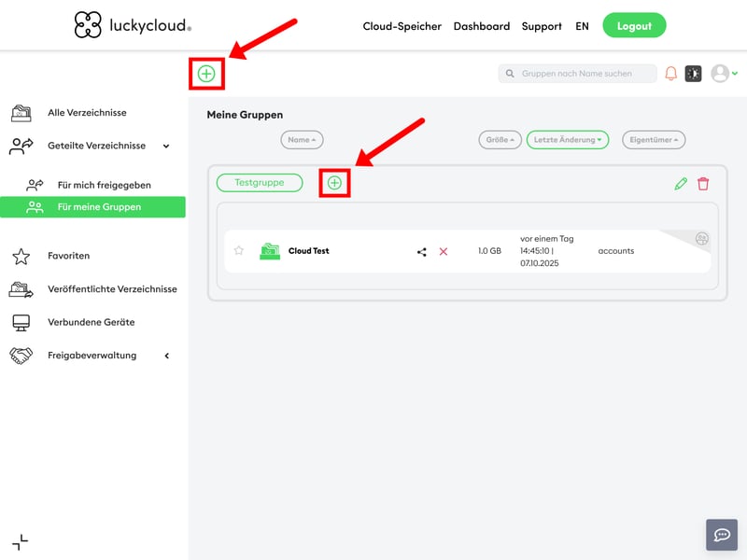Click Für meine Gruppen people icon
The height and width of the screenshot is (560, 747).
pyautogui.click(x=35, y=207)
